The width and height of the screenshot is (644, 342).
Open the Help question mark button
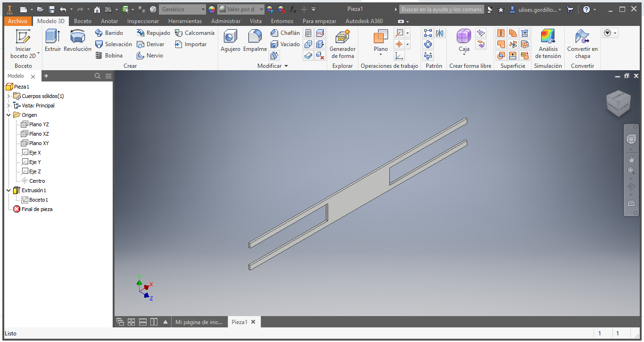[x=586, y=9]
